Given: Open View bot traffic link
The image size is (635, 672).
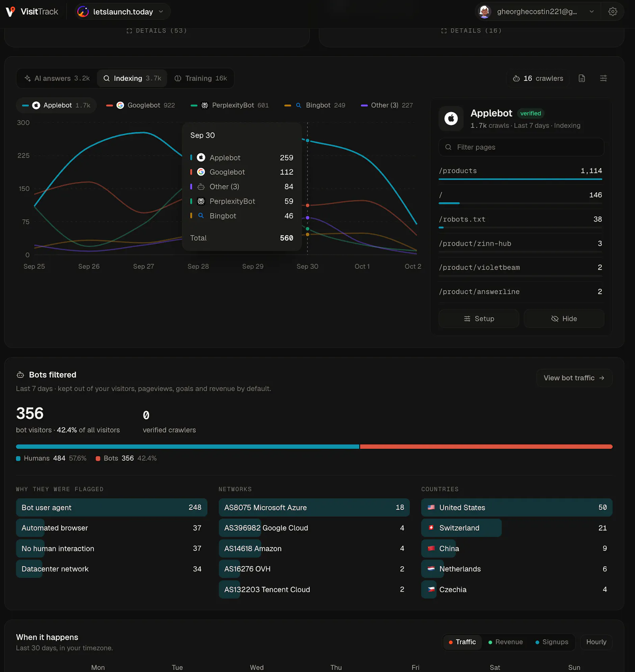Looking at the screenshot, I should pos(574,378).
